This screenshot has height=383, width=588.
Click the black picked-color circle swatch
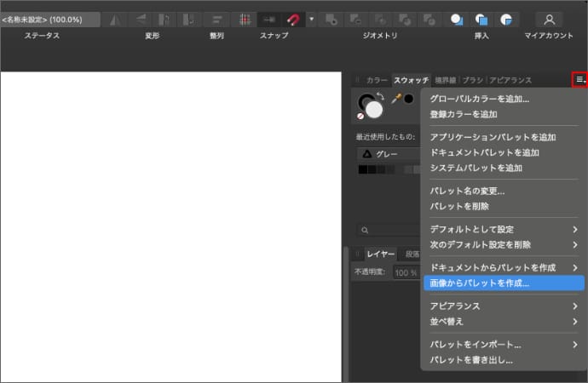click(409, 99)
